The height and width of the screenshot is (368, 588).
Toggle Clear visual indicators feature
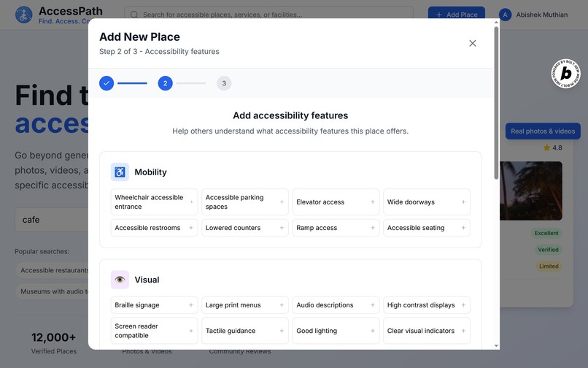click(x=427, y=331)
